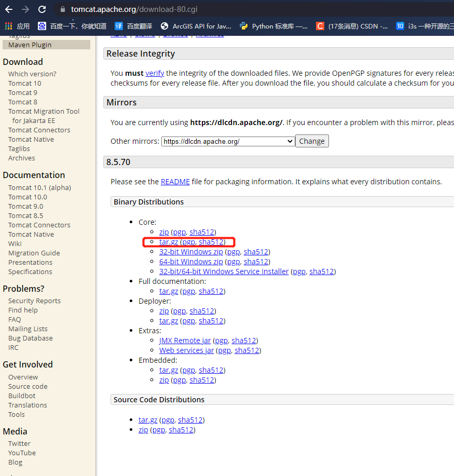Screen dimensions: 454x476
Task: Download the Deployer tar.gz
Action: coord(169,321)
